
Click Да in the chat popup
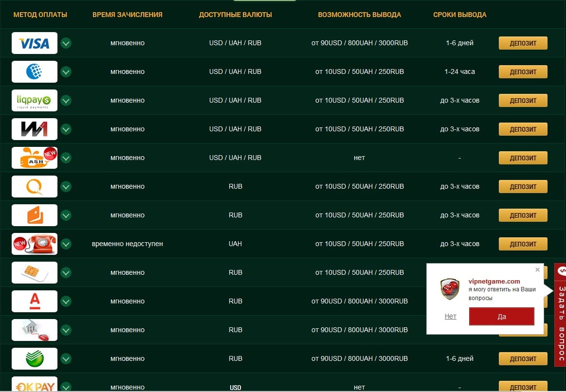click(501, 317)
